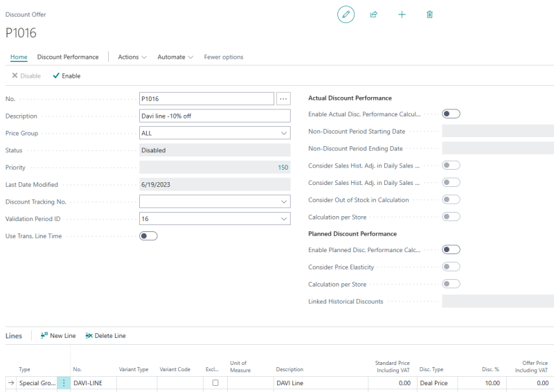The height and width of the screenshot is (392, 554).
Task: Click the pencil edit icon
Action: (346, 15)
